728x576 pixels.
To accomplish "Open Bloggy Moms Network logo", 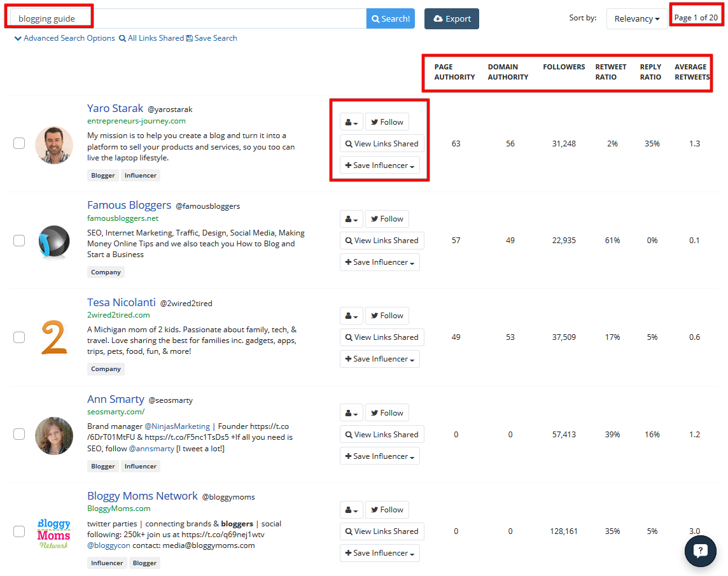I will 54,534.
